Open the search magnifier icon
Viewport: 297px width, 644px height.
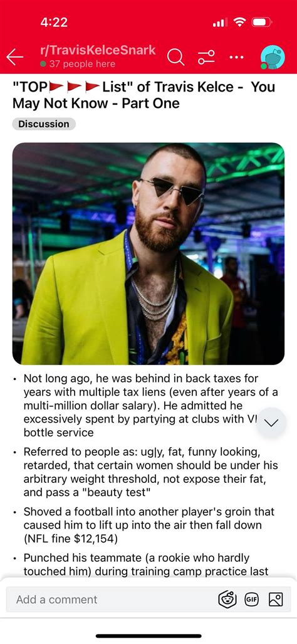click(175, 57)
